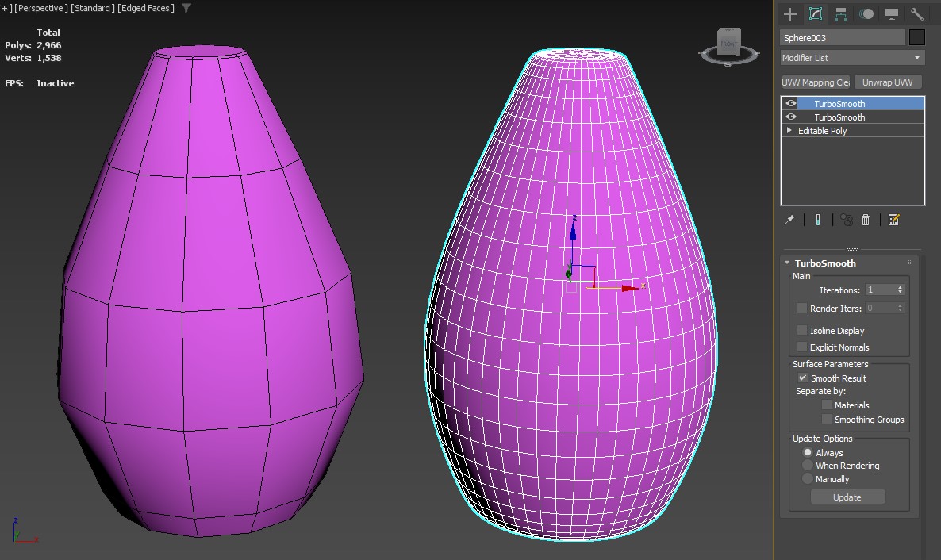The width and height of the screenshot is (941, 560).
Task: Open the Display panel
Action: click(890, 13)
